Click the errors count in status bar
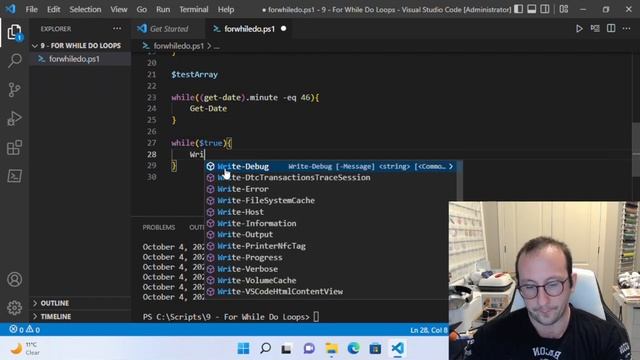The height and width of the screenshot is (360, 640). tap(16, 329)
